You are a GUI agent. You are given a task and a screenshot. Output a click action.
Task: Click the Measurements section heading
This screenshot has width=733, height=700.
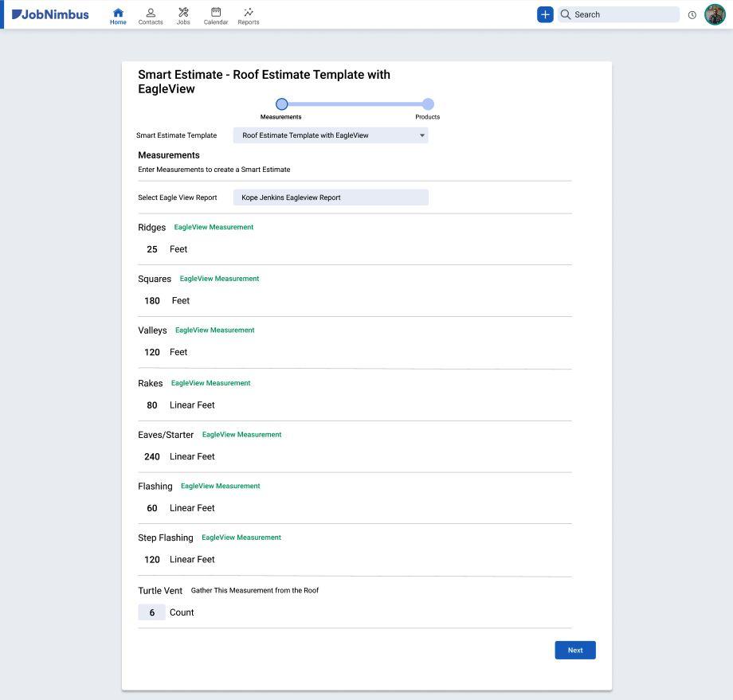coord(169,155)
